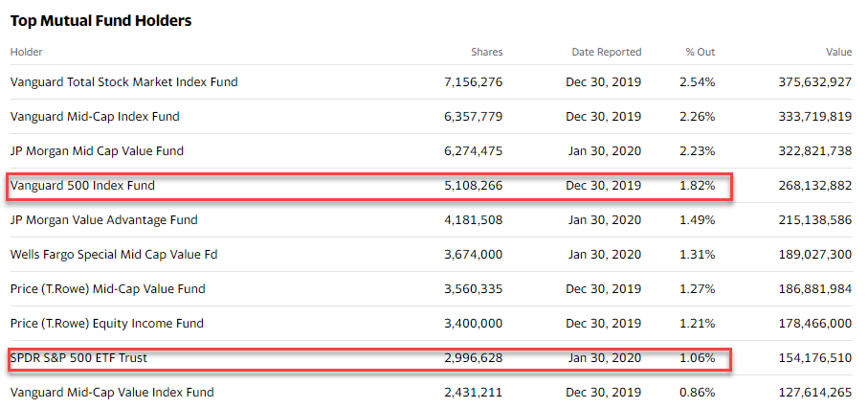Click value 268,132,882
Screen dimensions: 868x408
click(816, 186)
